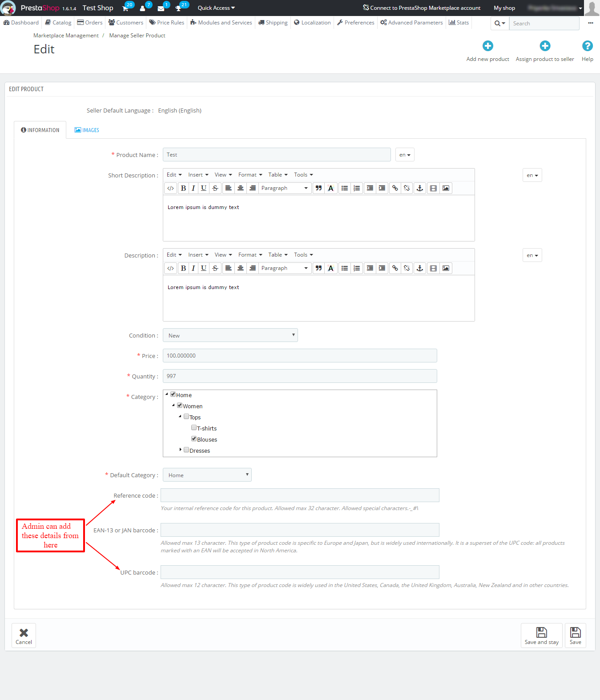The image size is (600, 700).
Task: Open text color in Short Description editor
Action: (x=330, y=188)
